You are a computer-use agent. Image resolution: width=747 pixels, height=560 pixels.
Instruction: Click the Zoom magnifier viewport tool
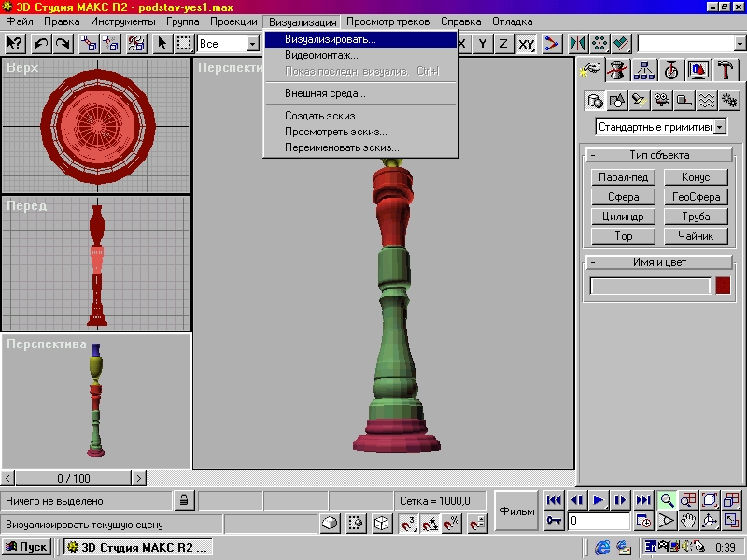(x=667, y=500)
